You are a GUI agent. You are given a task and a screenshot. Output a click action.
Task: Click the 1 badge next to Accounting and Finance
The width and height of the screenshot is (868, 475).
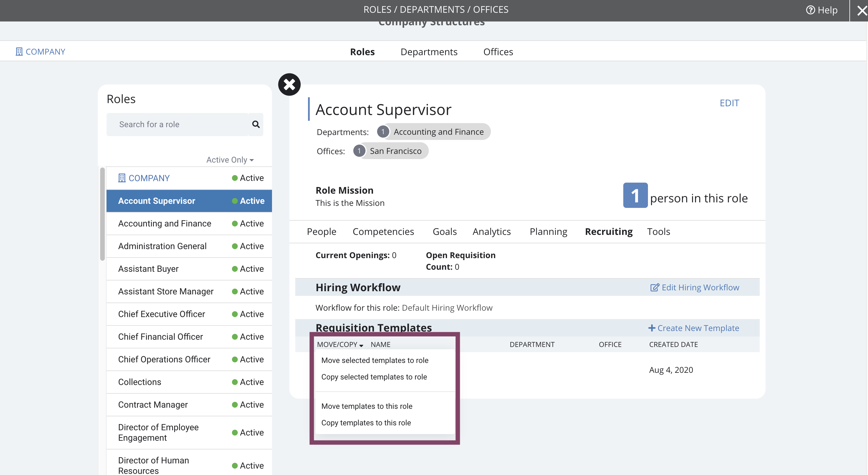[383, 132]
